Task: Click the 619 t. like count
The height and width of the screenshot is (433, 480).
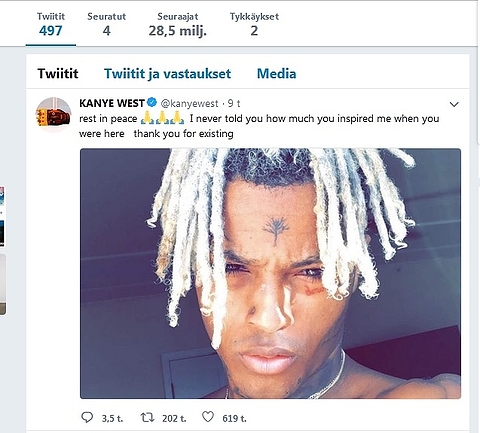Action: tap(234, 418)
